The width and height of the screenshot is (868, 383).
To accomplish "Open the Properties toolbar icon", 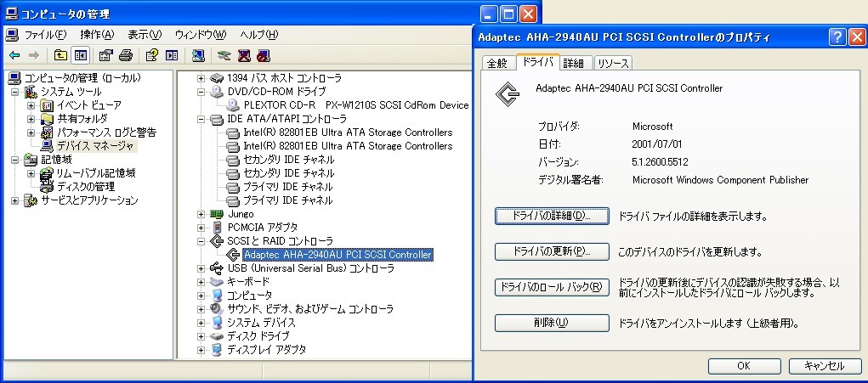I will [x=105, y=55].
